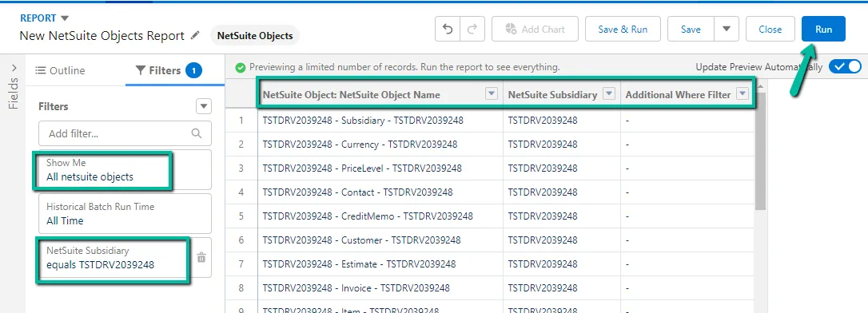Screen dimensions: 868x313
Task: Open NetSuite Subsidiary column menu
Action: click(609, 93)
